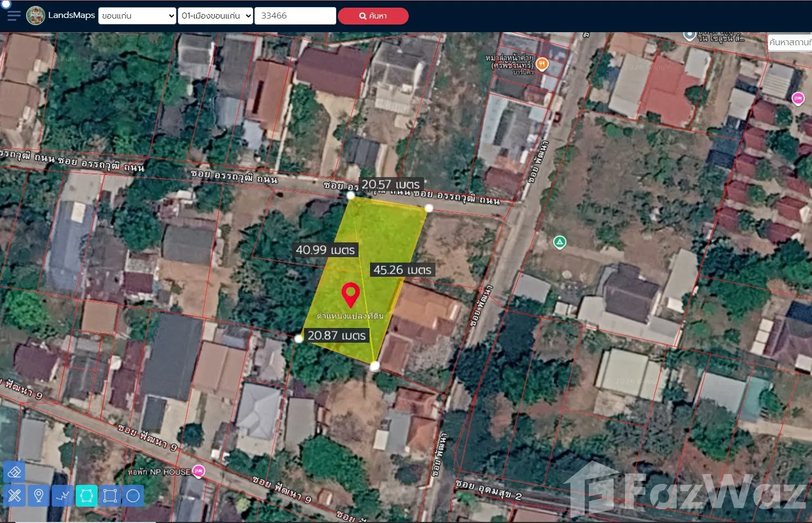The height and width of the screenshot is (523, 812).
Task: Click the pink lodging marker by NP HOUSE
Action: coord(198,471)
